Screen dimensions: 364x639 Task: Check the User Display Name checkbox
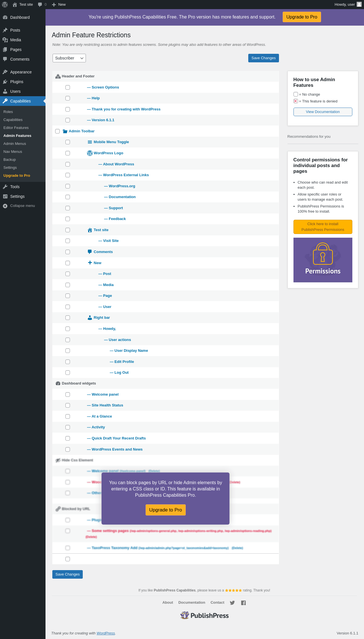click(68, 351)
